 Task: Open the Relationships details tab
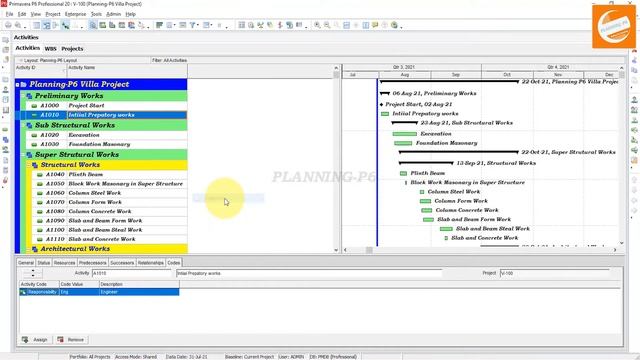(151, 263)
